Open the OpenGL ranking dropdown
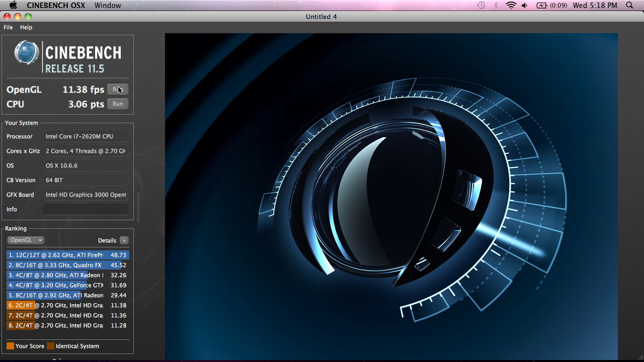This screenshot has width=644, height=362. (x=25, y=240)
